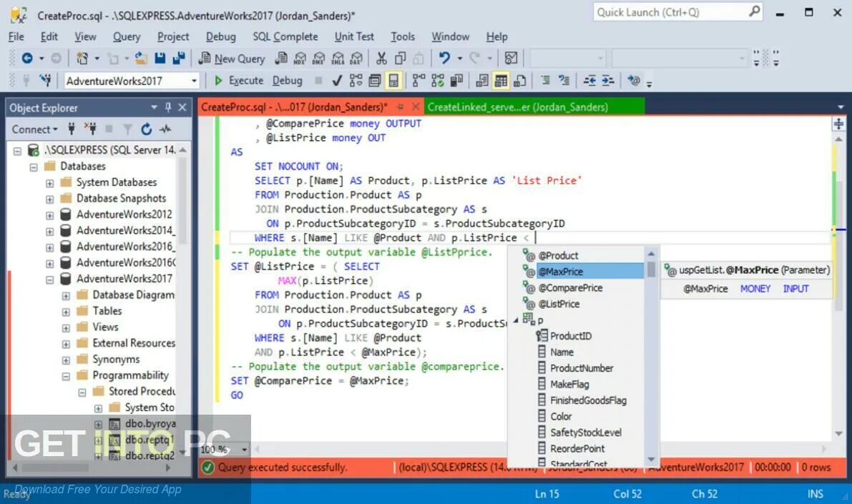
Task: Toggle the highlighted IntelliSense Enabled icon
Action: pyautogui.click(x=393, y=81)
